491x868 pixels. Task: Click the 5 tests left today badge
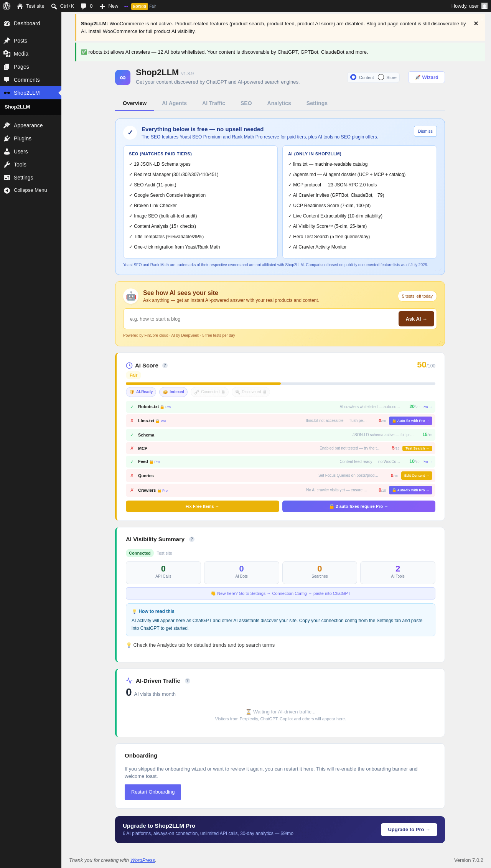pos(417,296)
